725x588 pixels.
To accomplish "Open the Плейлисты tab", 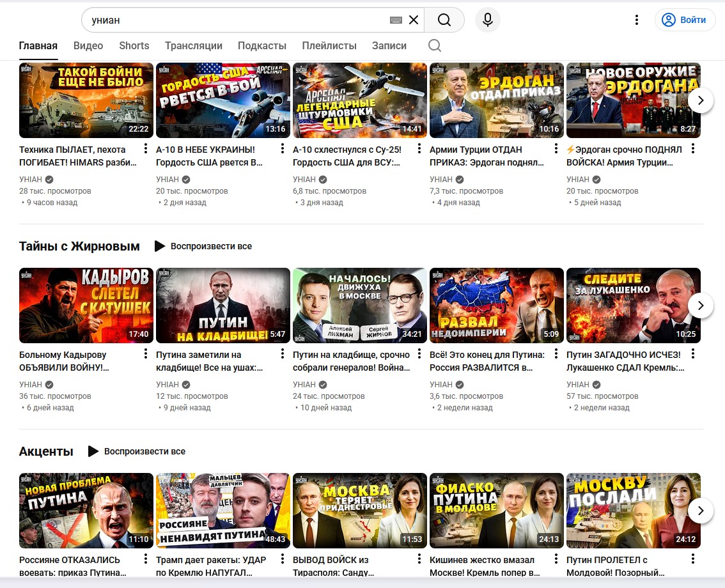I will [329, 46].
